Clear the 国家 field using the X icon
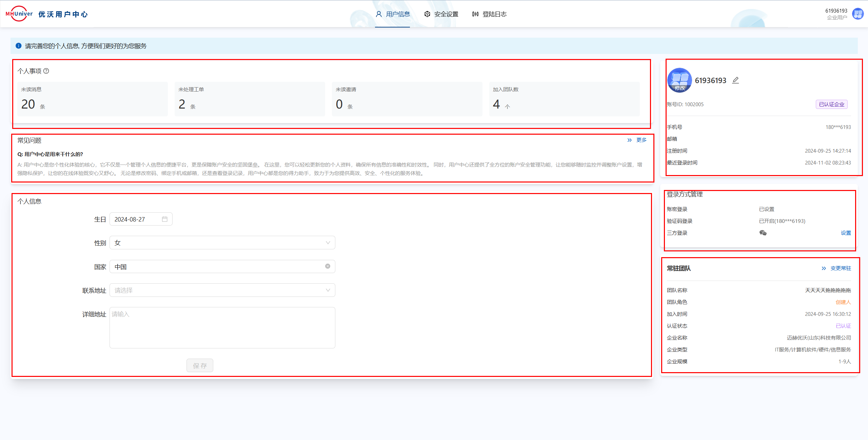The height and width of the screenshot is (440, 868). coord(328,266)
